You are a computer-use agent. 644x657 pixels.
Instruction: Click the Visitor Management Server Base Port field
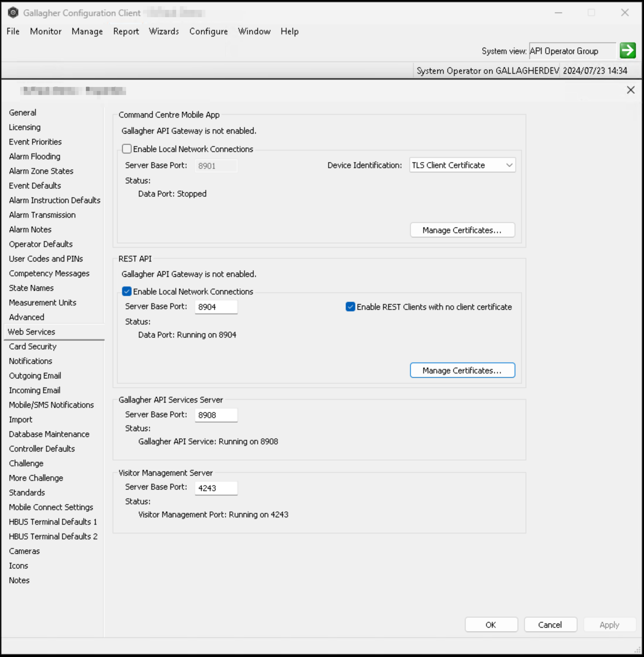(x=216, y=488)
